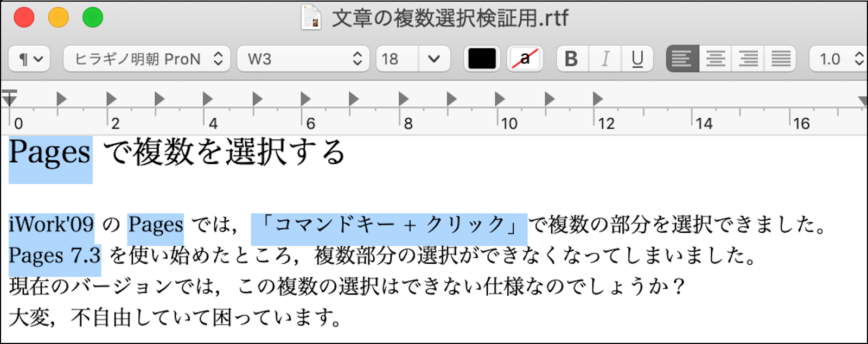Click highlighted 「コマンドキー + クリック」 text

389,224
